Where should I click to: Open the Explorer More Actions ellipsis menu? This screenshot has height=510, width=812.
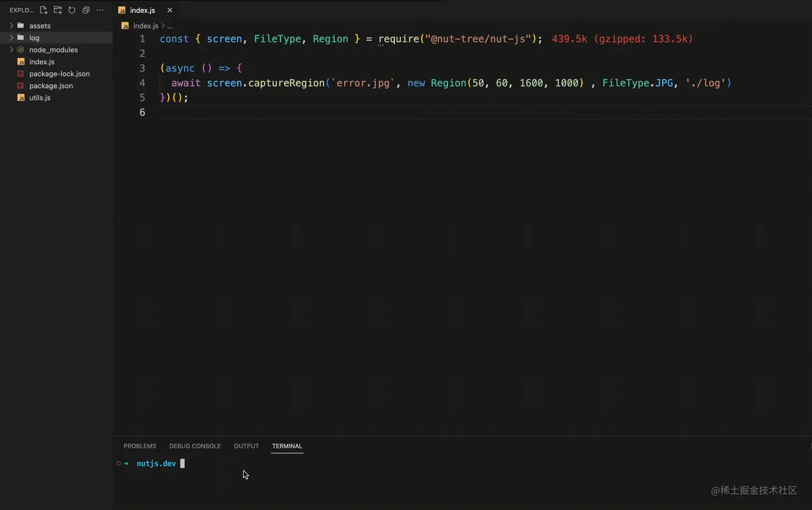pyautogui.click(x=100, y=10)
